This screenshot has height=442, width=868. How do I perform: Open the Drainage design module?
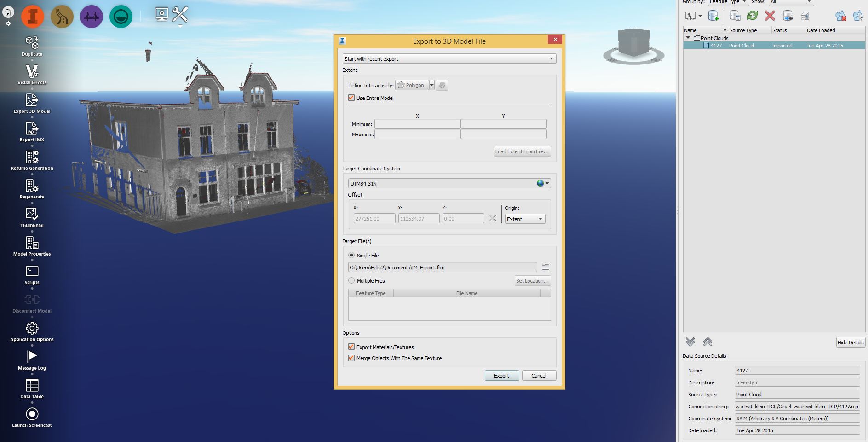tap(121, 16)
